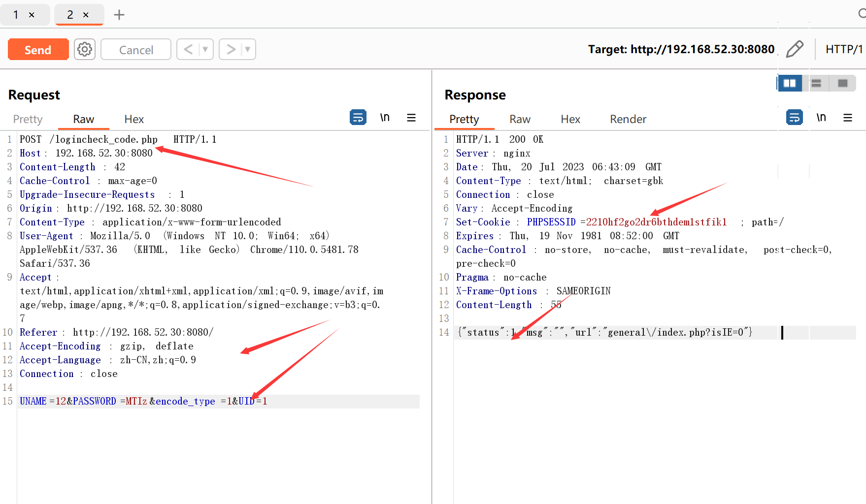Open the Request Pretty view tab
The height and width of the screenshot is (504, 866).
click(28, 119)
